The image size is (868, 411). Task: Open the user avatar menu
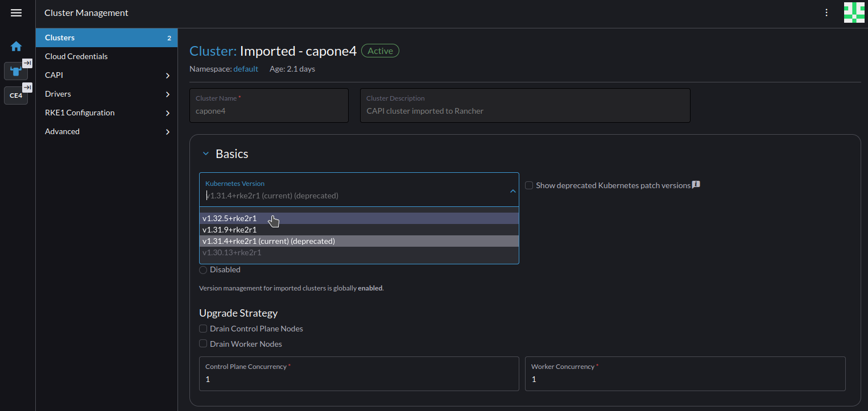point(854,13)
